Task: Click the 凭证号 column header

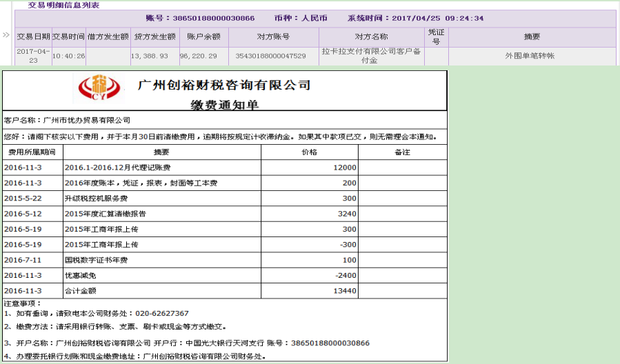Action: point(436,37)
